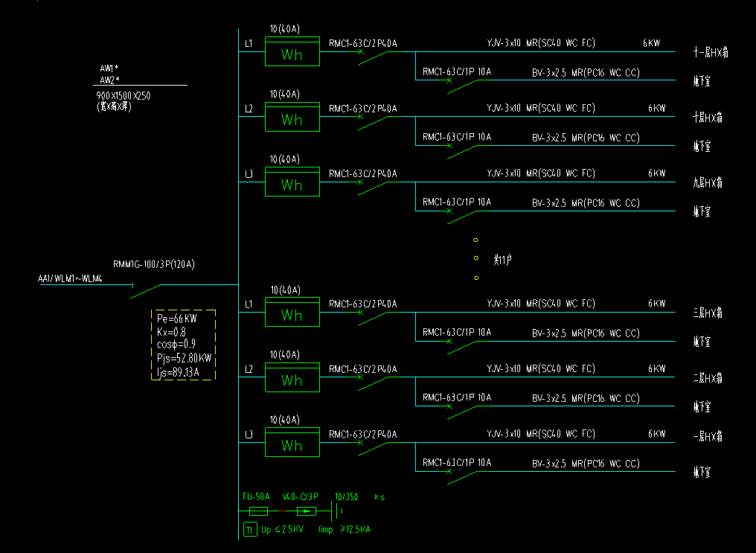Click the cosφ=0.9 value
Viewport: 756px width, 553px height.
[x=176, y=345]
